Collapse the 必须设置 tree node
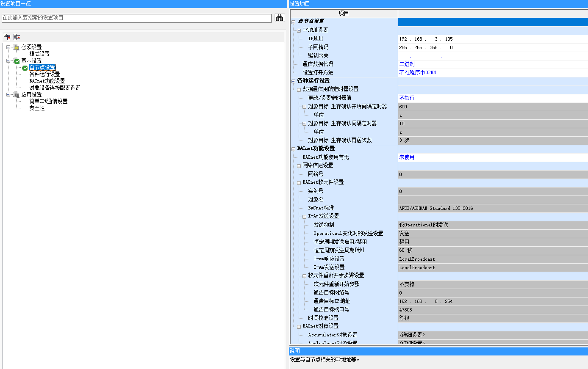Image resolution: width=588 pixels, height=369 pixels. click(x=8, y=47)
